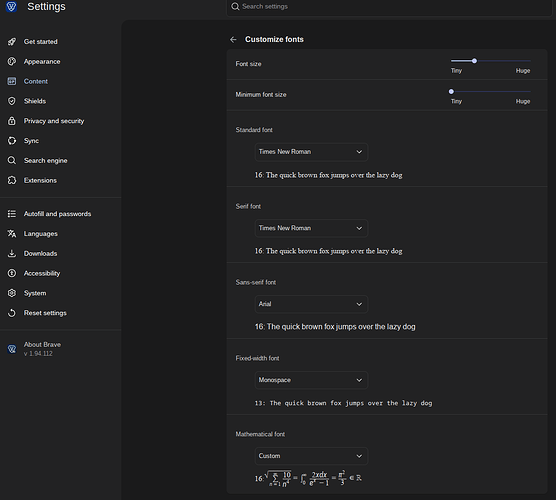Viewport: 556px width, 500px height.
Task: Open the Get started rocket icon
Action: pyautogui.click(x=12, y=41)
